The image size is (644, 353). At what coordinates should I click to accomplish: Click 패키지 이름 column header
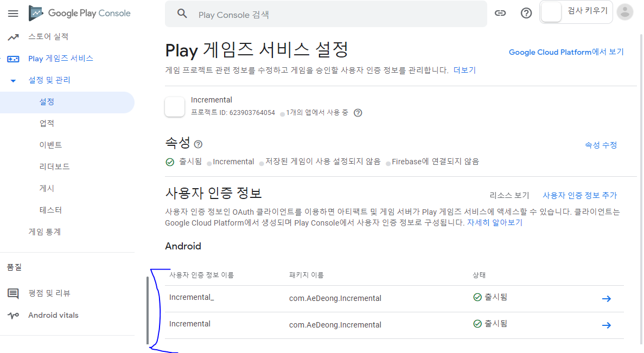(307, 275)
